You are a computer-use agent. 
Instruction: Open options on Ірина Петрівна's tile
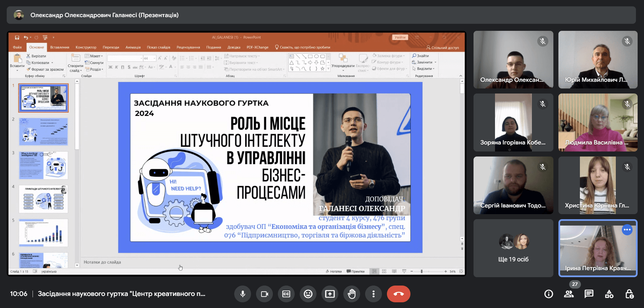point(627,230)
